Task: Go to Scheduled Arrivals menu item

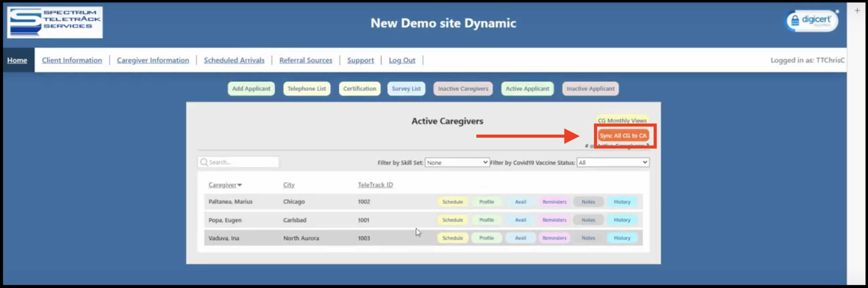Action: click(x=234, y=60)
